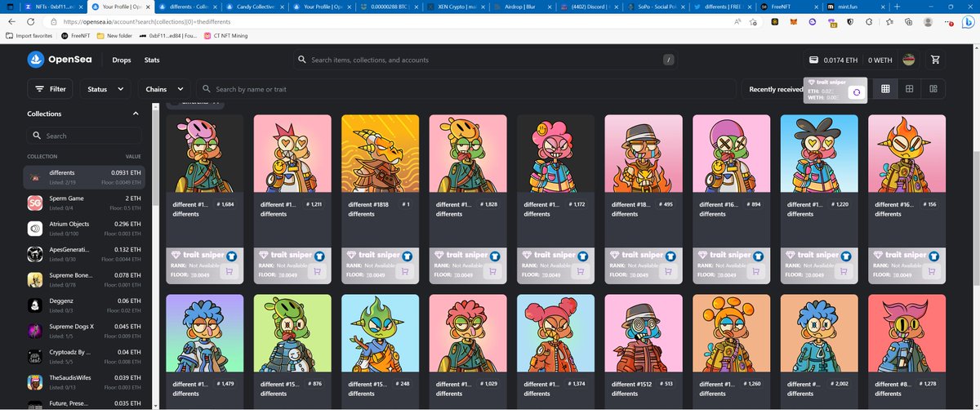Click blue shirt icon on rank 495 card

point(671,255)
